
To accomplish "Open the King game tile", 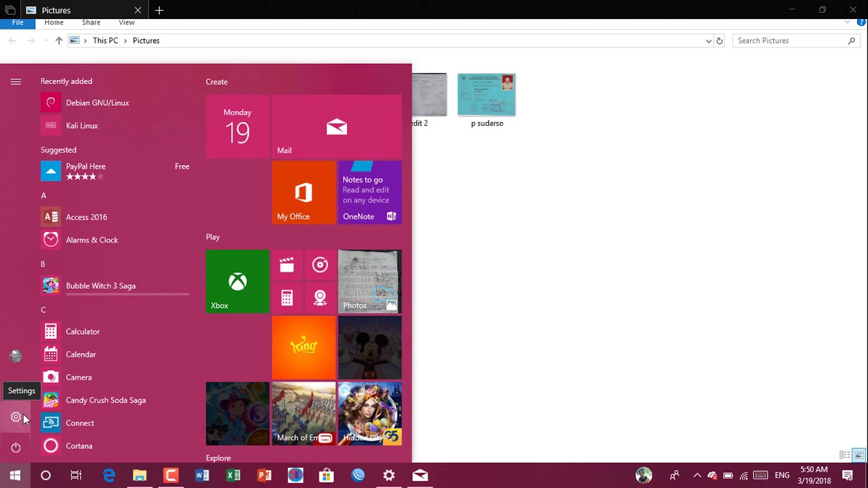I will (x=304, y=348).
